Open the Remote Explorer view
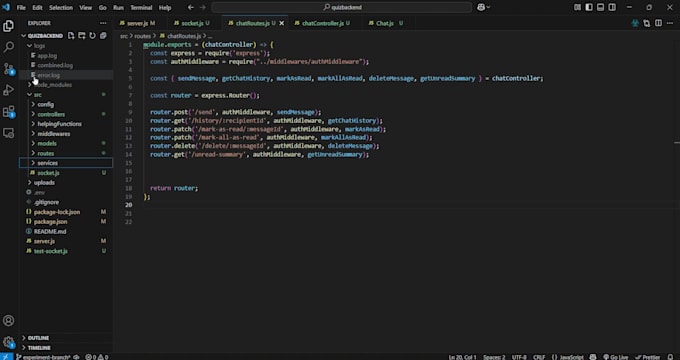This screenshot has width=680, height=360. [8, 133]
